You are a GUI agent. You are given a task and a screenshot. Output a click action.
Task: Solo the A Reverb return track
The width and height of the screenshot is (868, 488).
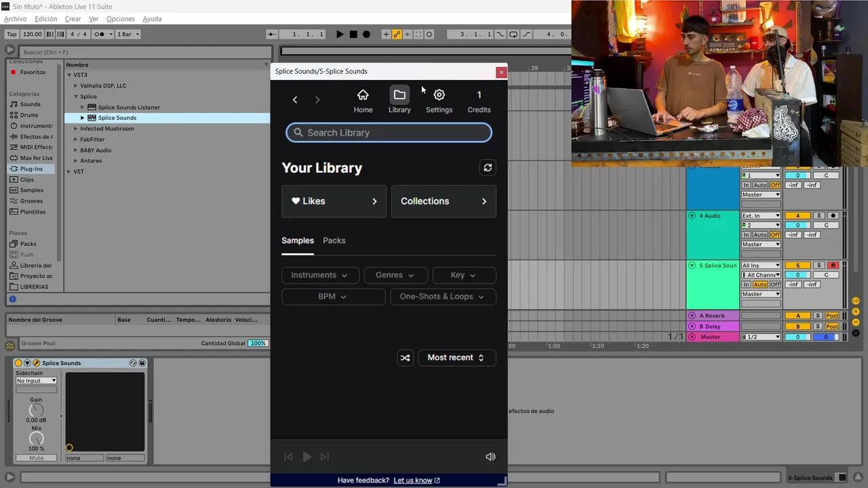pyautogui.click(x=818, y=316)
